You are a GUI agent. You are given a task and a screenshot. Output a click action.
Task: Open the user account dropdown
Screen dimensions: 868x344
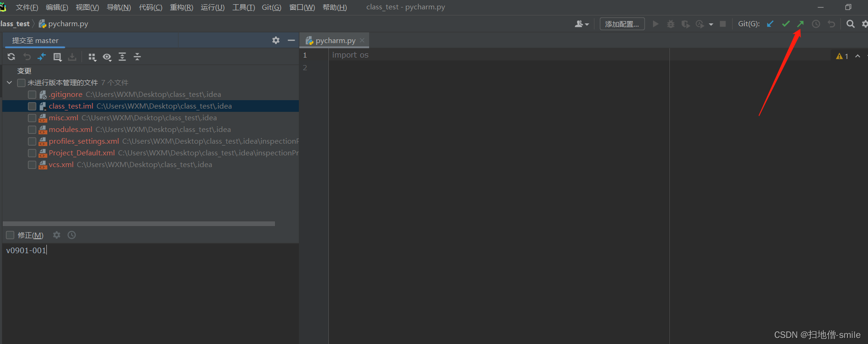click(x=582, y=24)
